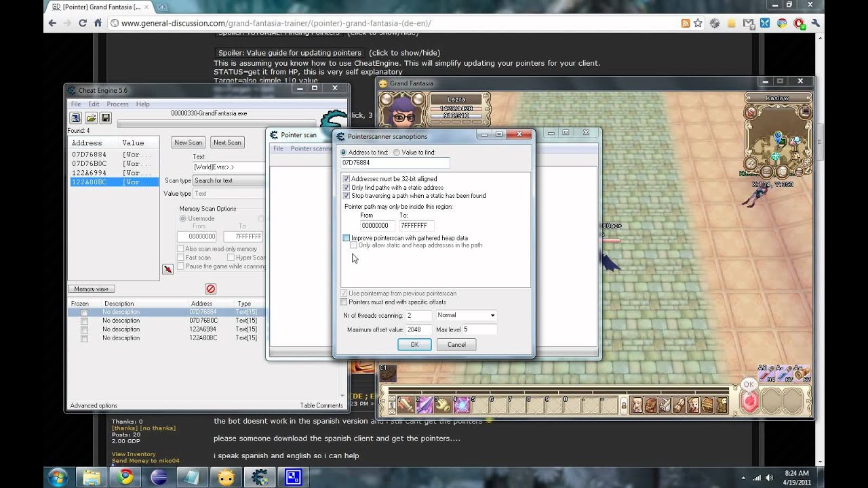868x488 pixels.
Task: Click the red gem button under the OK bubble
Action: tap(750, 402)
